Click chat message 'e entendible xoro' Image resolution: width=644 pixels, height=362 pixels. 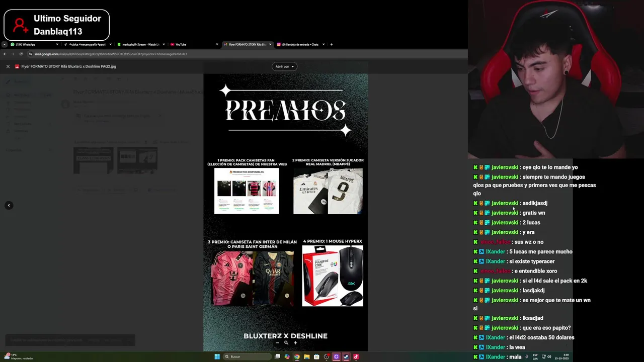[x=535, y=271]
